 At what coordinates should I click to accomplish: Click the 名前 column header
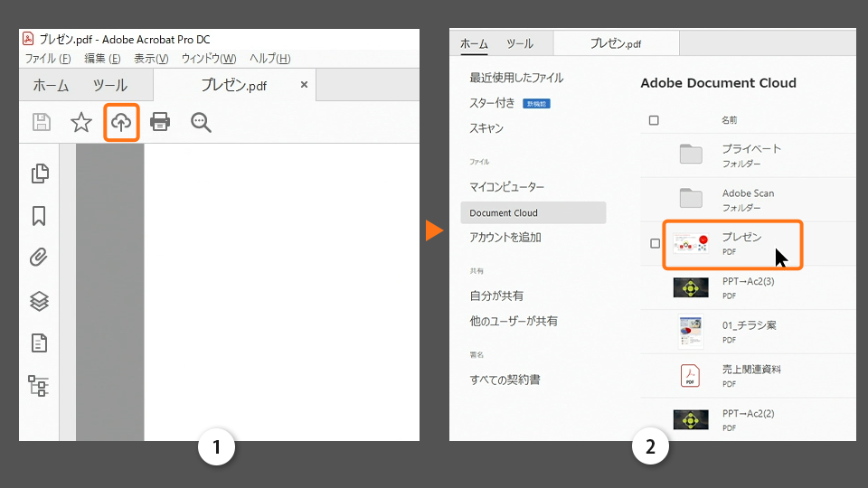[x=729, y=120]
